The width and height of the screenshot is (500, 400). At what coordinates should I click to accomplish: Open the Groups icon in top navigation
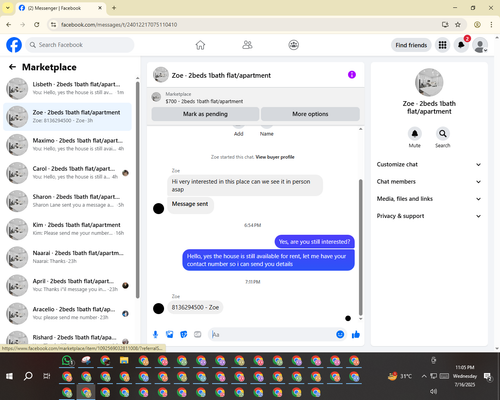293,45
